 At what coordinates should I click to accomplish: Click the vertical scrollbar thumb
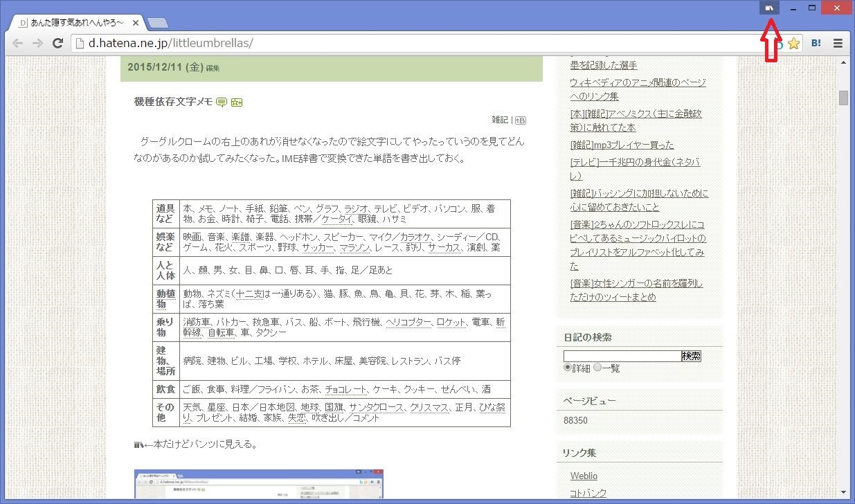[x=843, y=98]
